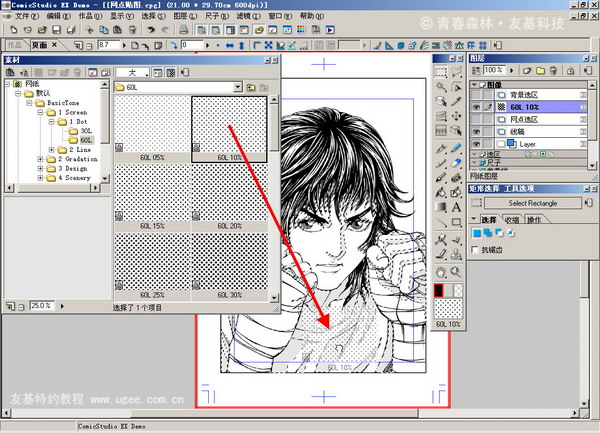Image resolution: width=600 pixels, height=434 pixels.
Task: Hide the 线稿 layer eye icon
Action: [476, 132]
